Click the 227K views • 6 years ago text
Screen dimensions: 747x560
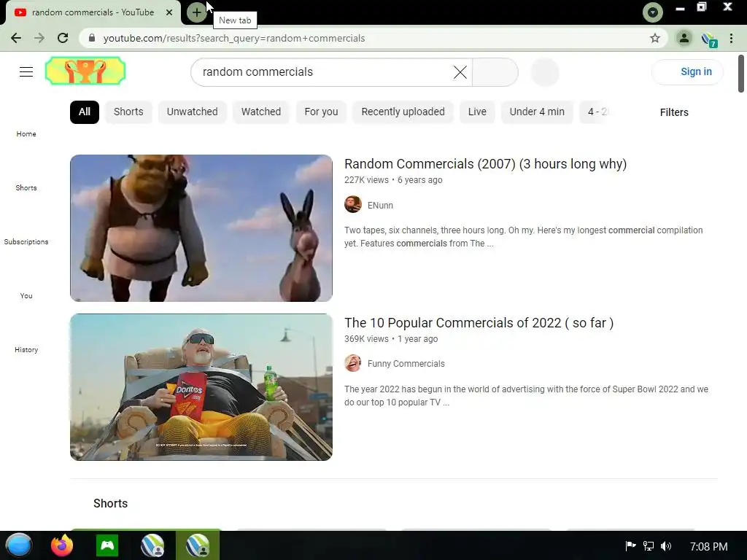pyautogui.click(x=393, y=180)
